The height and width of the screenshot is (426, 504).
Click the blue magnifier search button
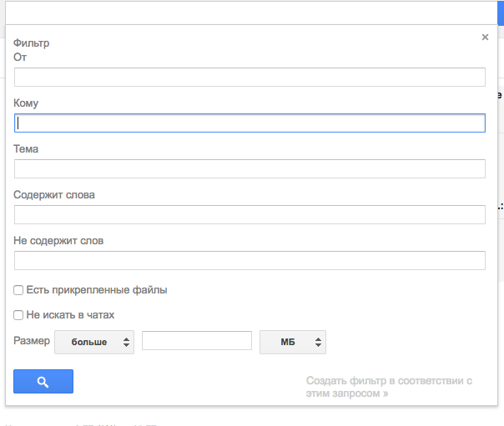tap(43, 381)
